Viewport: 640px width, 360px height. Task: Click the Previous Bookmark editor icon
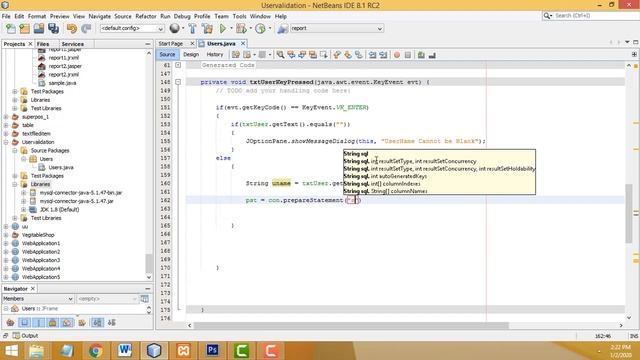tap(337, 55)
